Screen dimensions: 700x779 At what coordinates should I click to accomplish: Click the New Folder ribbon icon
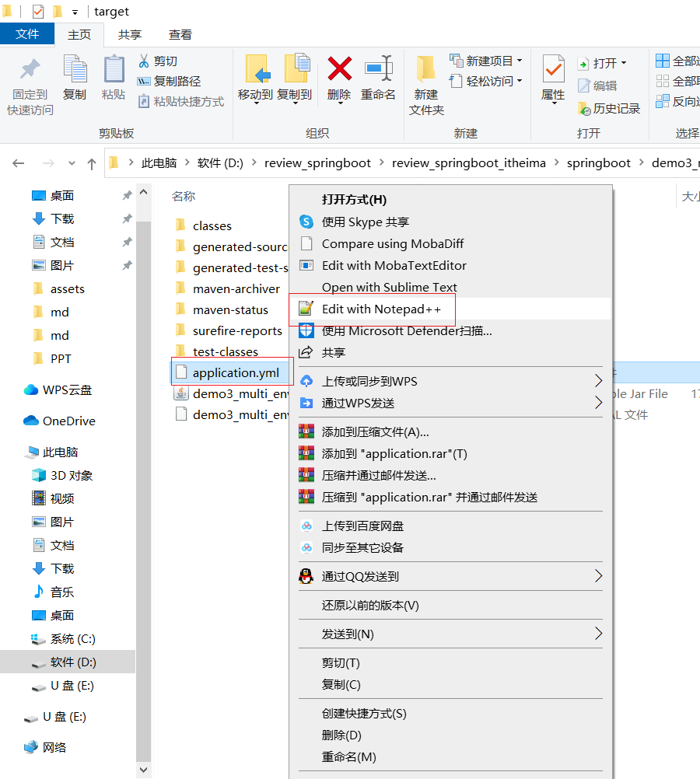click(425, 70)
